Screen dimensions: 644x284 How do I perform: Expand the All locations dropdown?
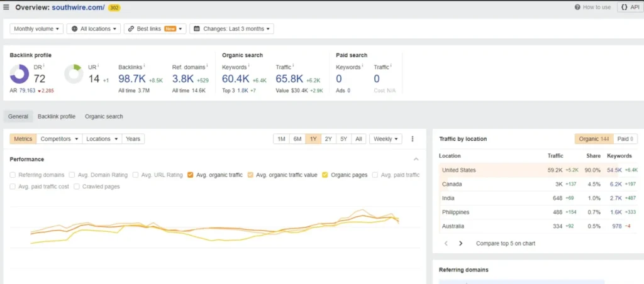click(94, 29)
